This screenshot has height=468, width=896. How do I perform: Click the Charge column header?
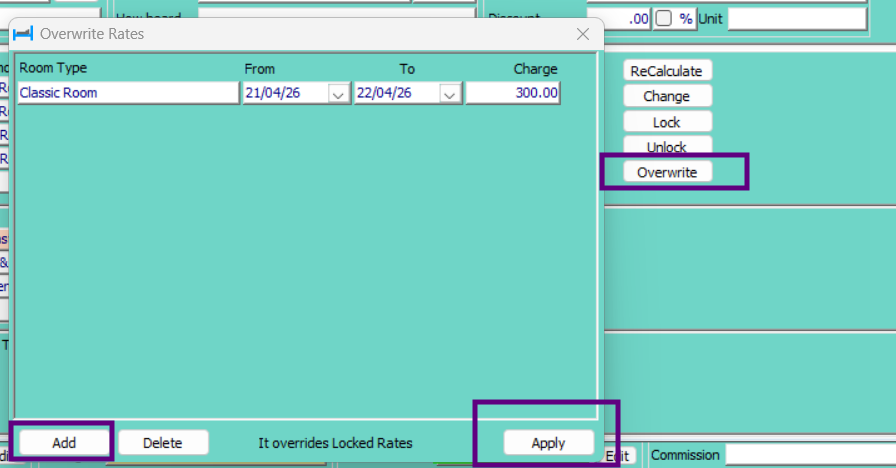click(x=535, y=69)
